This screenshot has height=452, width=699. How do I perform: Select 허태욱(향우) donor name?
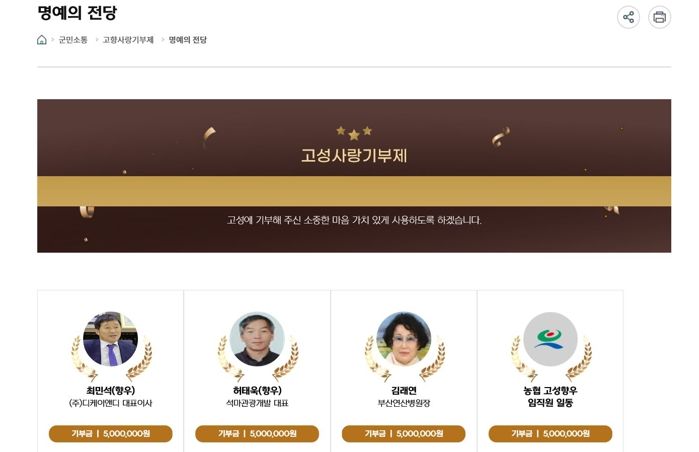[x=257, y=390]
